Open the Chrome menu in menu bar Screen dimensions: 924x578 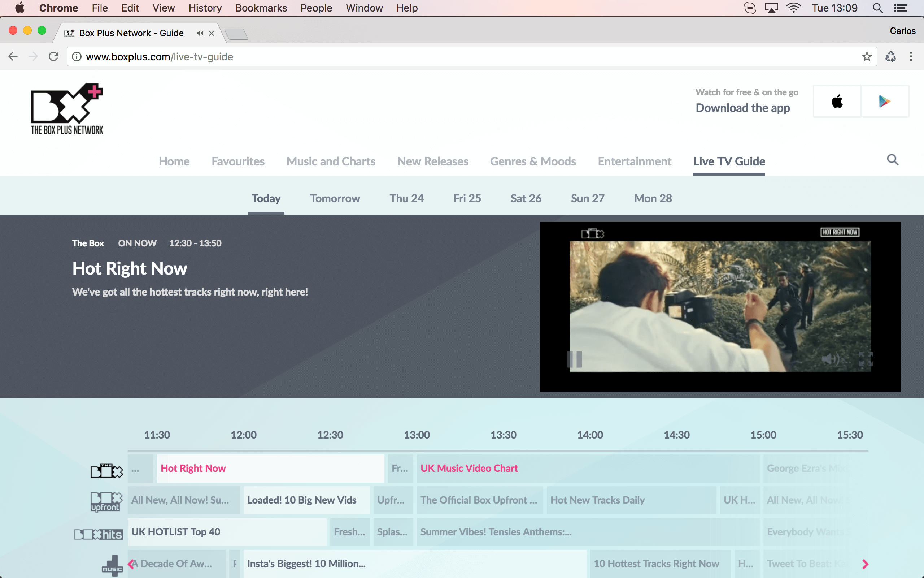pyautogui.click(x=58, y=8)
